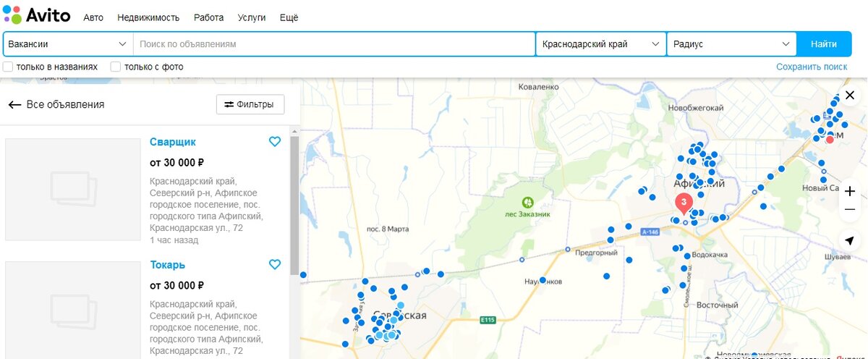
Task: Click the 1 час назад timestamp
Action: tap(174, 240)
